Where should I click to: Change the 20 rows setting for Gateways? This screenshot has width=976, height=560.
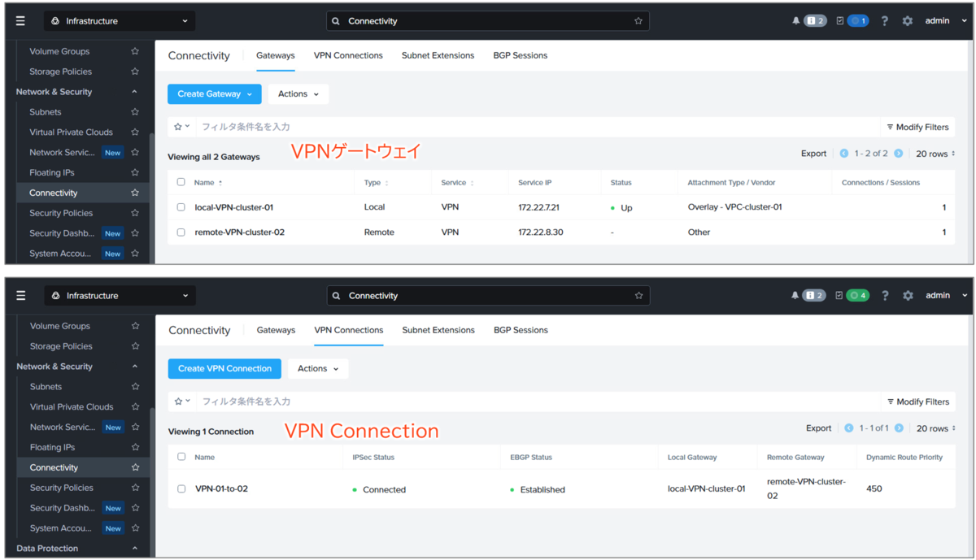935,154
